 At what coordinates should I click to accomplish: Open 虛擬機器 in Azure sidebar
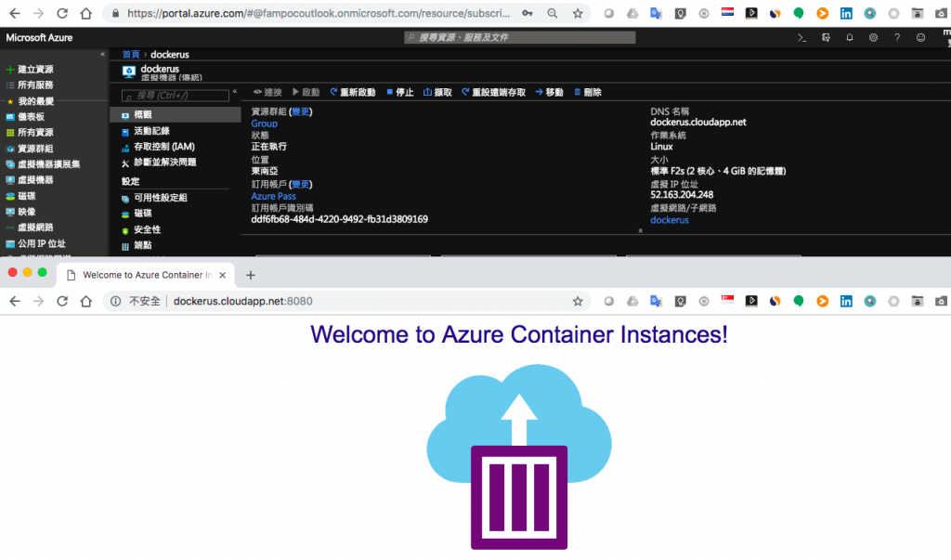click(x=35, y=180)
